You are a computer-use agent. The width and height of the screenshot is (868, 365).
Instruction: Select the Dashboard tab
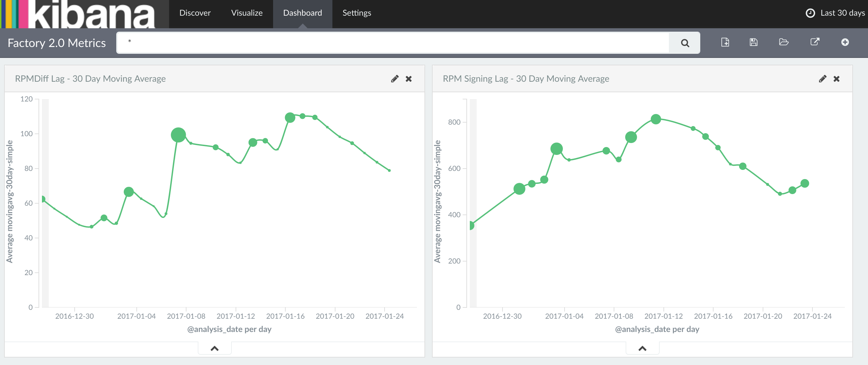coord(302,13)
